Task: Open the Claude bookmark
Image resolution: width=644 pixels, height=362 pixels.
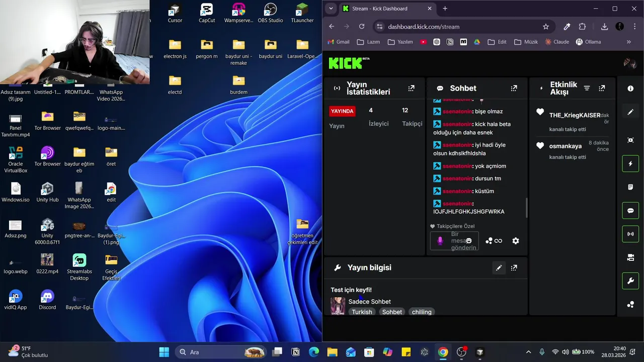Action: pos(557,42)
